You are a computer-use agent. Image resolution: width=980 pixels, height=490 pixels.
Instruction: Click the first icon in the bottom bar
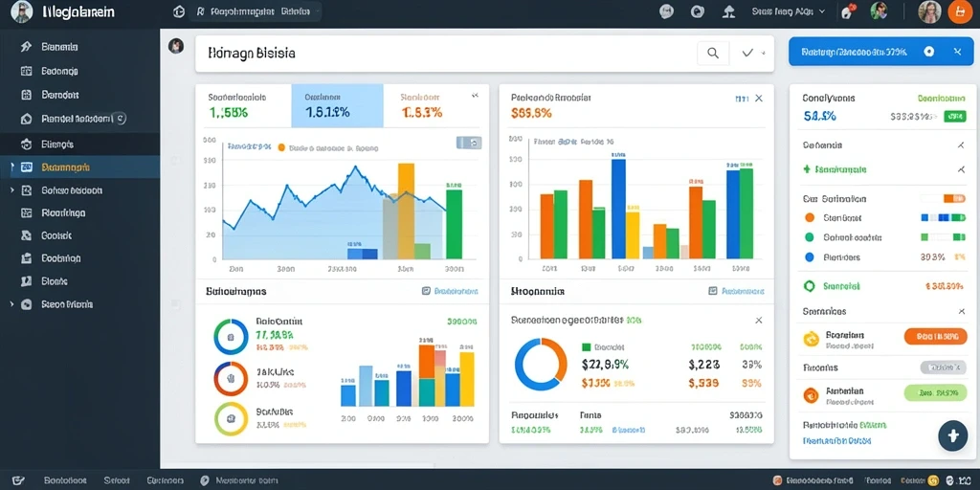coord(18,480)
